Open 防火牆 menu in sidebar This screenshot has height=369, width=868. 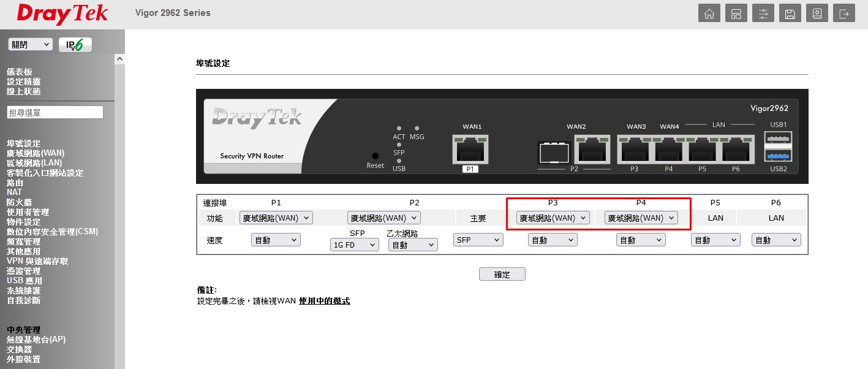(19, 202)
